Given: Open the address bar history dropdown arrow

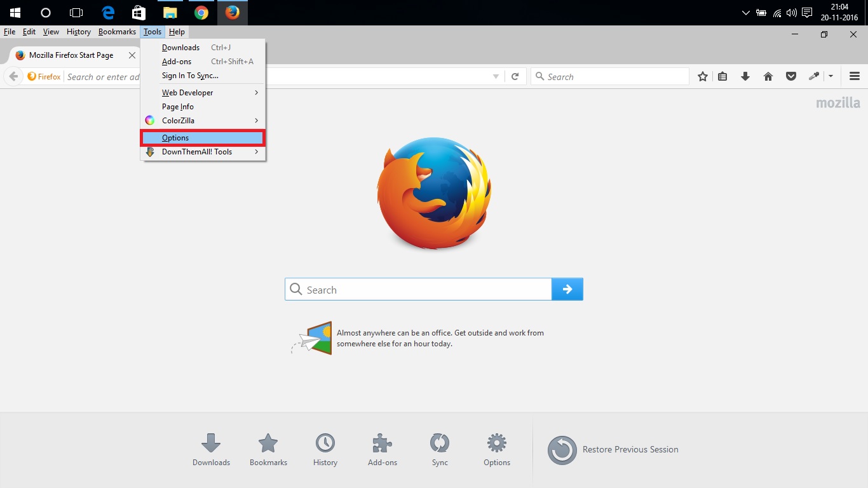Looking at the screenshot, I should pos(496,77).
